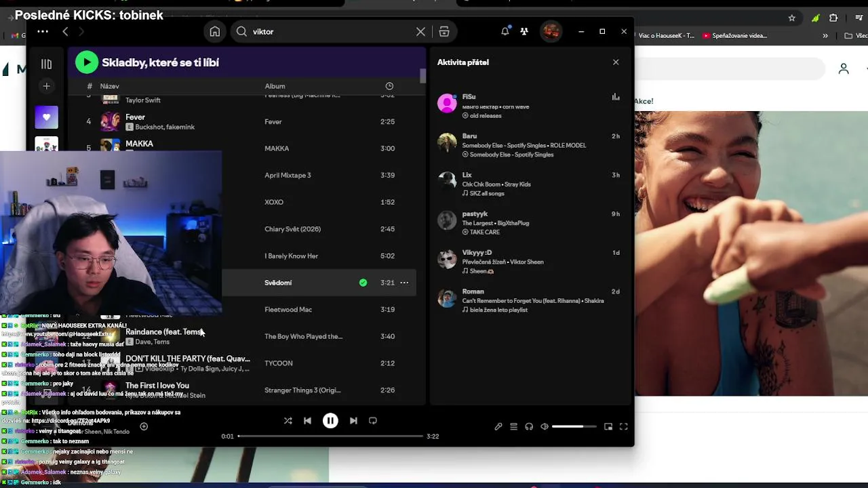Toggle shuffle playback
This screenshot has width=868, height=488.
pyautogui.click(x=288, y=421)
